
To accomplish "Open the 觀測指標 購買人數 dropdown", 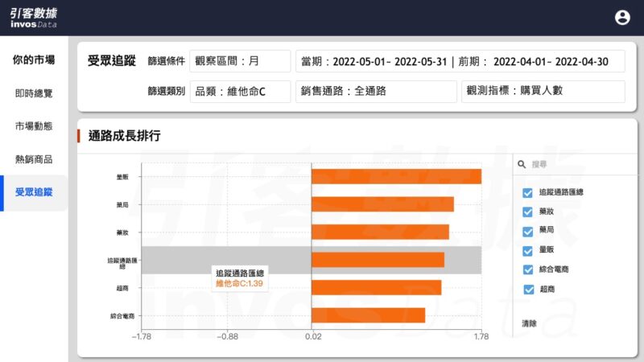I will click(x=543, y=92).
